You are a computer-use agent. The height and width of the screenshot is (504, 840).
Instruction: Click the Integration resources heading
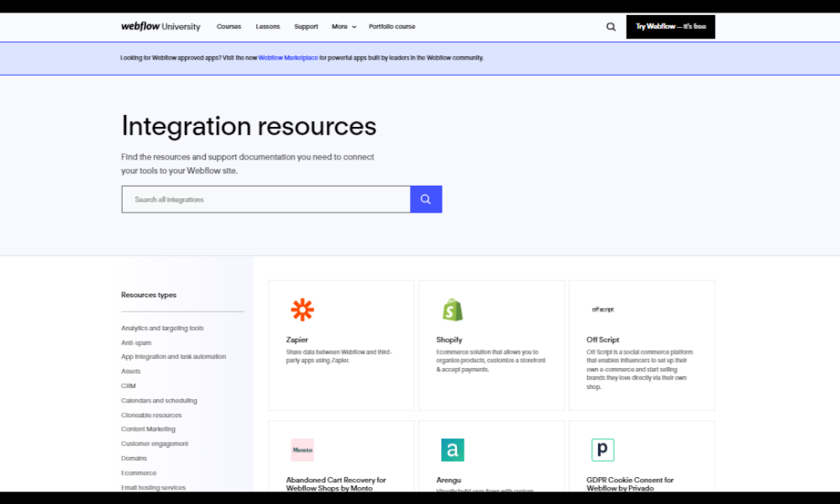pyautogui.click(x=249, y=126)
